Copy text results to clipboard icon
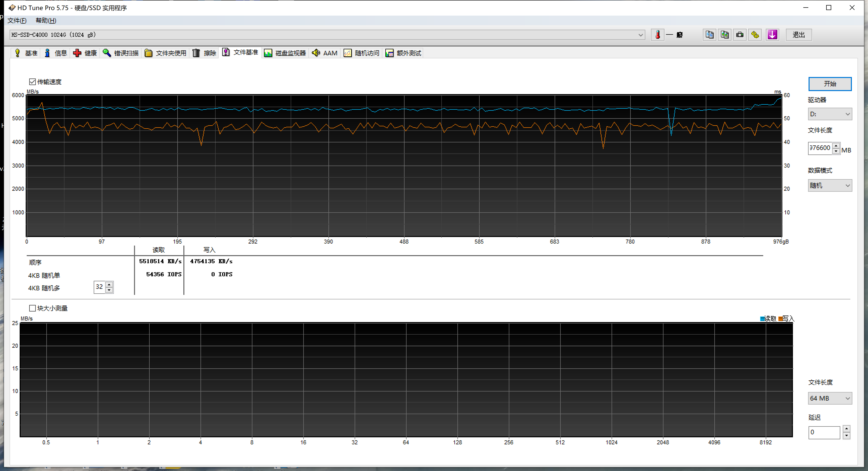The image size is (868, 471). click(x=709, y=35)
